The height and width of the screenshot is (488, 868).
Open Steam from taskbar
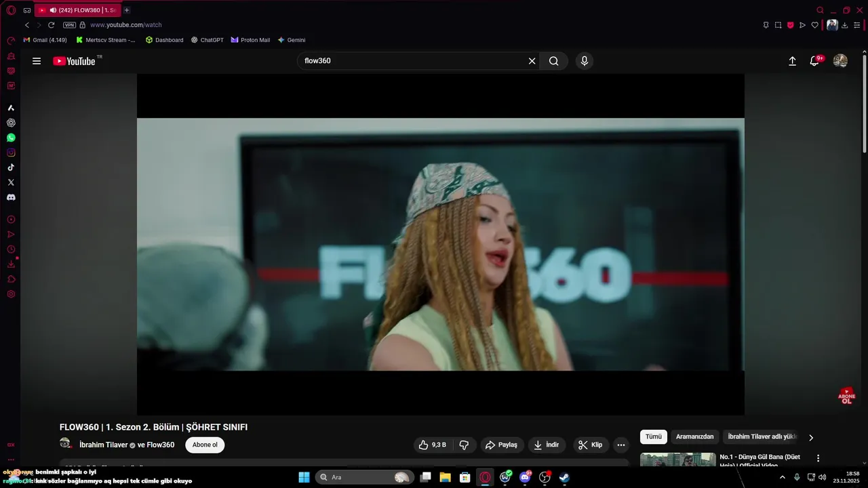pyautogui.click(x=564, y=477)
